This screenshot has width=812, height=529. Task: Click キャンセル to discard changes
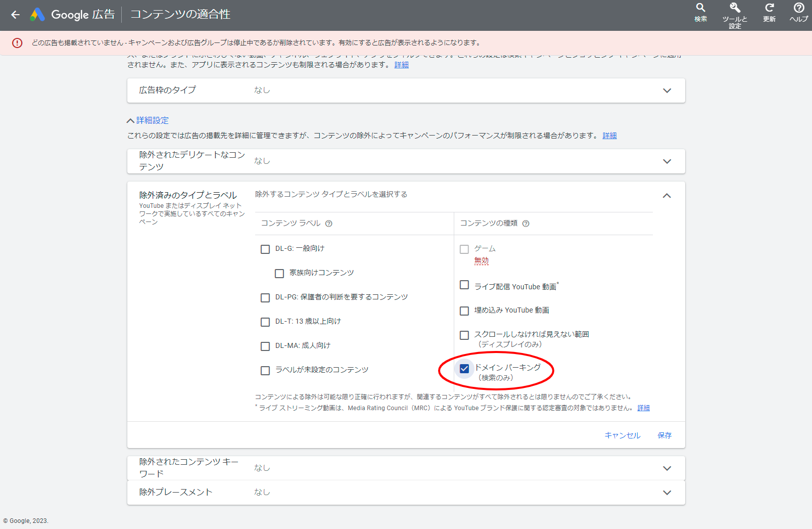(x=623, y=435)
